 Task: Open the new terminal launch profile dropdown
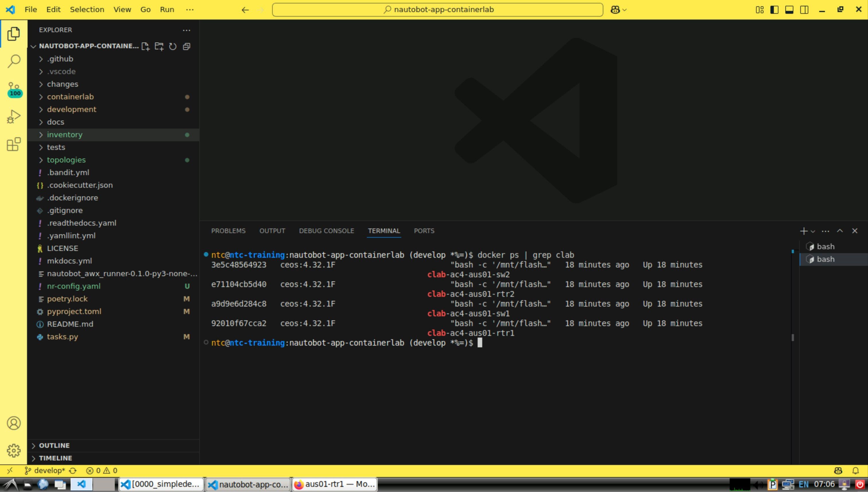(x=813, y=231)
